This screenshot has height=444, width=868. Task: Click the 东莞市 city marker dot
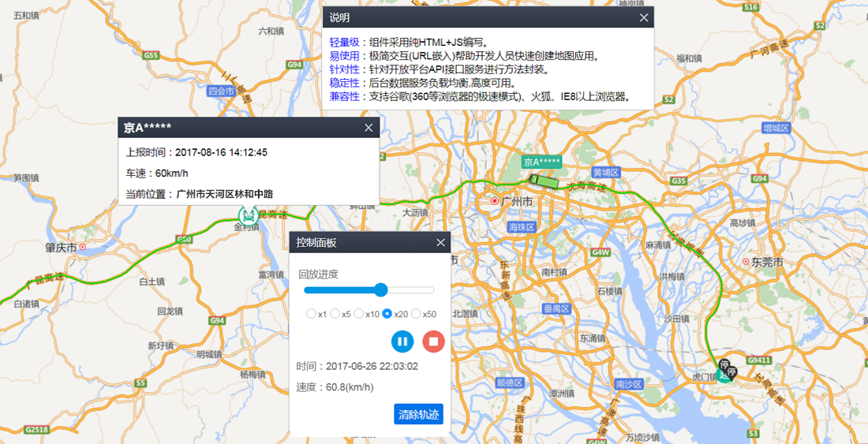746,261
